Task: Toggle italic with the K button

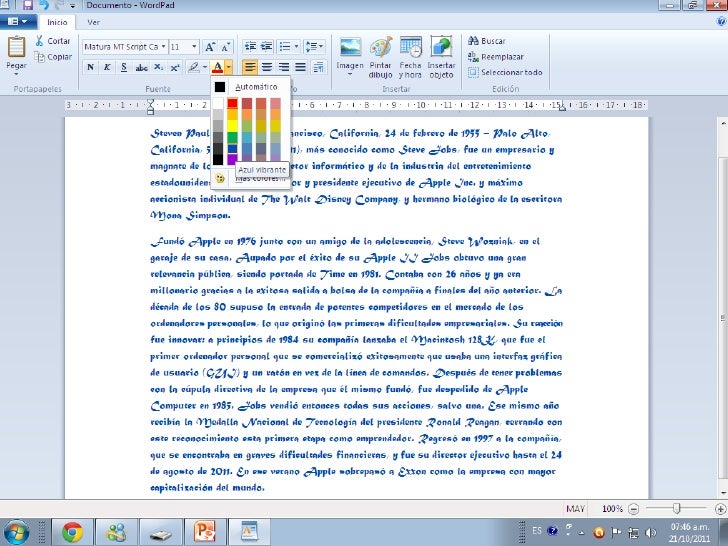Action: pyautogui.click(x=107, y=68)
